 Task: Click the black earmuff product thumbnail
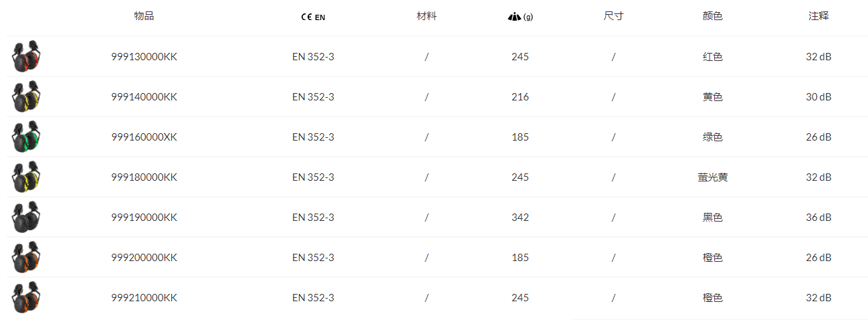tap(27, 218)
